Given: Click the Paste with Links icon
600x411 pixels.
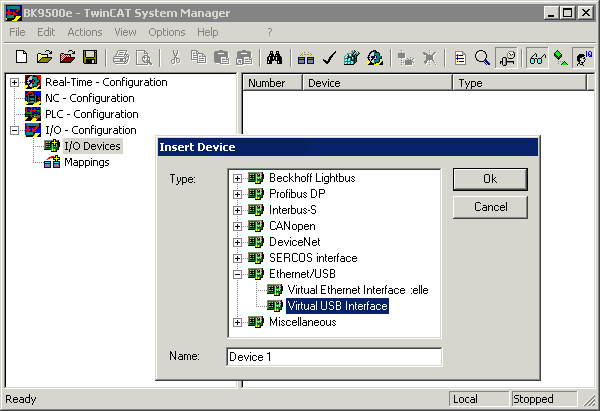Looking at the screenshot, I should click(x=244, y=58).
